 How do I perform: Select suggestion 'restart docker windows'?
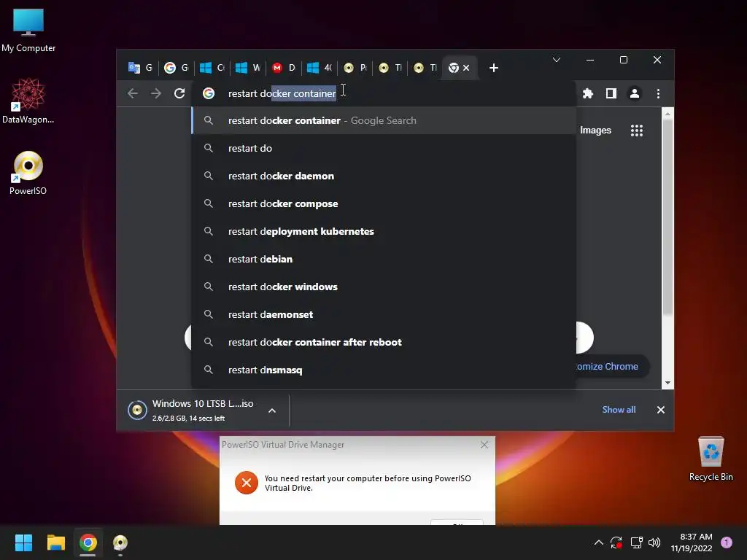[384, 287]
